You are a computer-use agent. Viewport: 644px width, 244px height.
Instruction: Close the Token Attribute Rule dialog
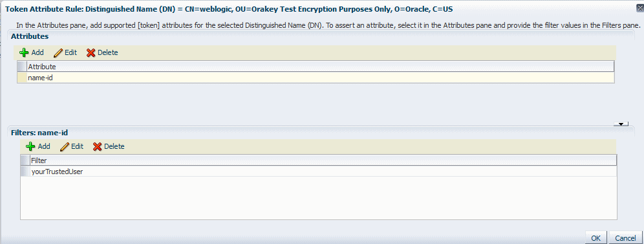coord(640,8)
